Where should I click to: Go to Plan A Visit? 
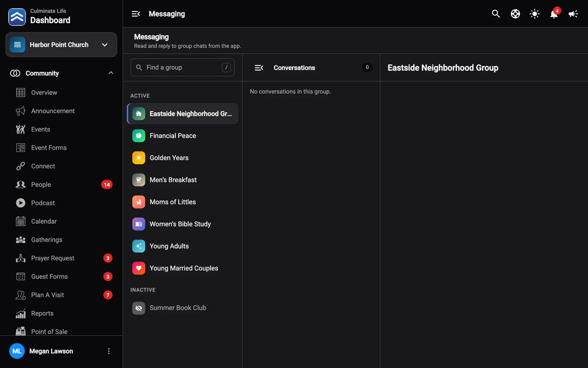pyautogui.click(x=61, y=295)
